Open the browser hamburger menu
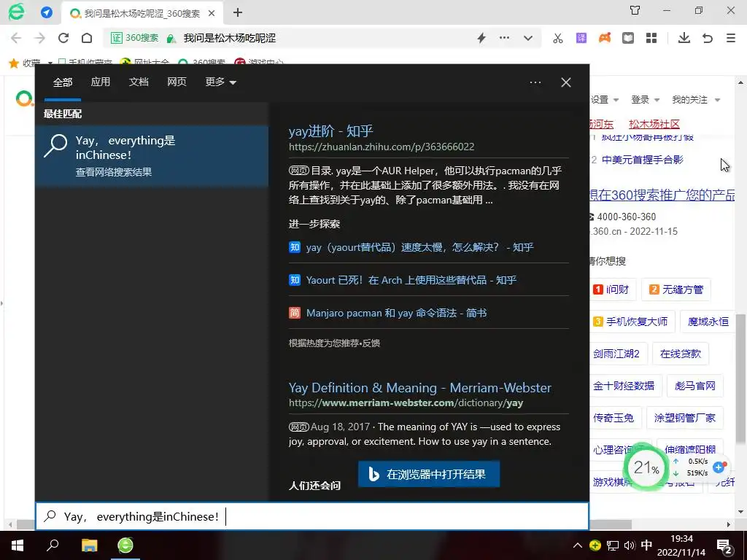 point(731,38)
